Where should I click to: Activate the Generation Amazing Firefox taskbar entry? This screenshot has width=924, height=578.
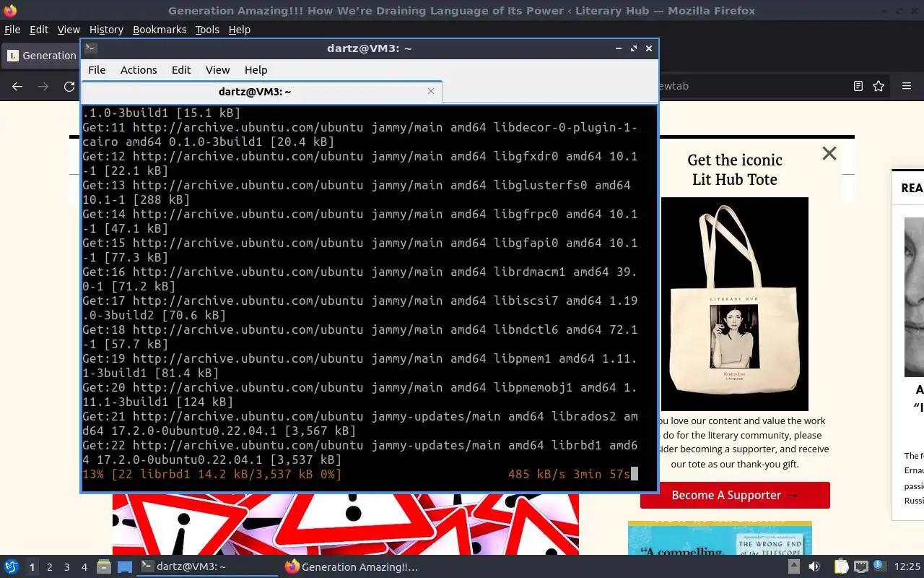click(352, 567)
